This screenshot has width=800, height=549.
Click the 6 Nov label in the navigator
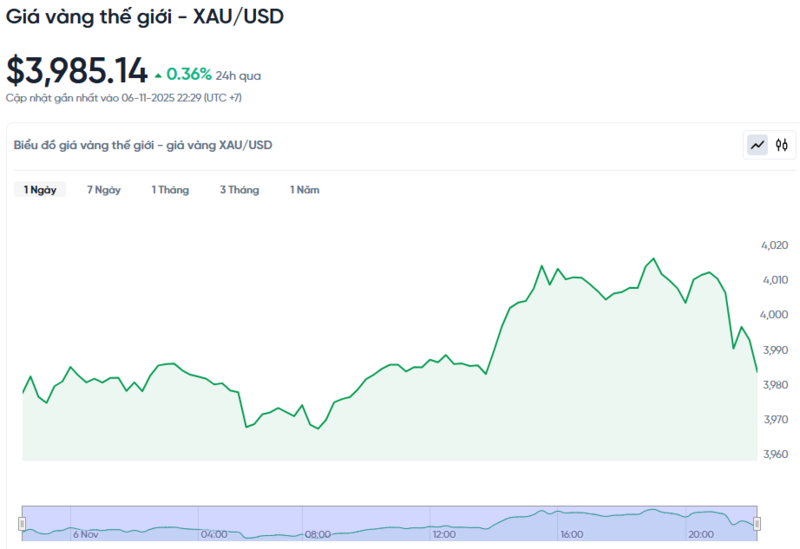(85, 534)
